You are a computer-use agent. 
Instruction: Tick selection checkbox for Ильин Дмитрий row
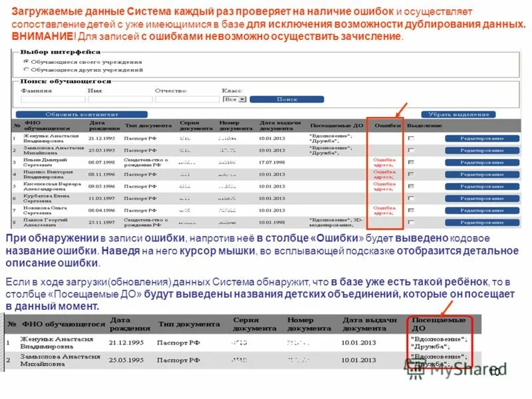[411, 162]
